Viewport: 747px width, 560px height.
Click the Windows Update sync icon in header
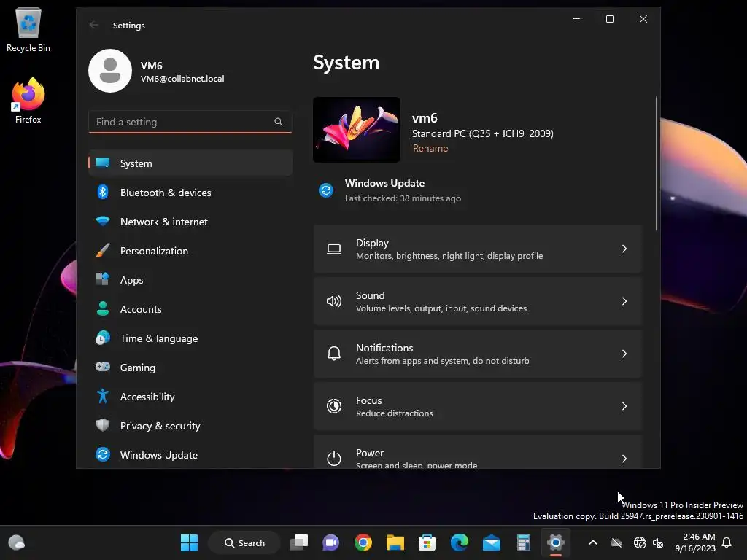(326, 190)
